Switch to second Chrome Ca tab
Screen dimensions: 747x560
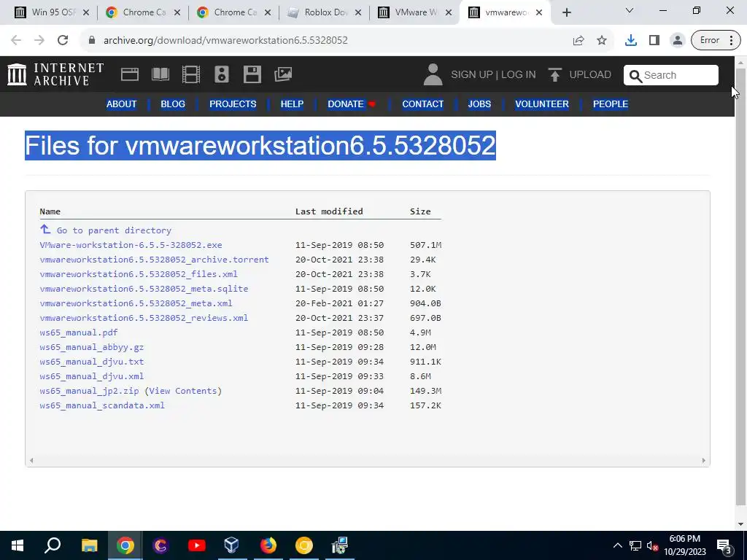point(234,12)
